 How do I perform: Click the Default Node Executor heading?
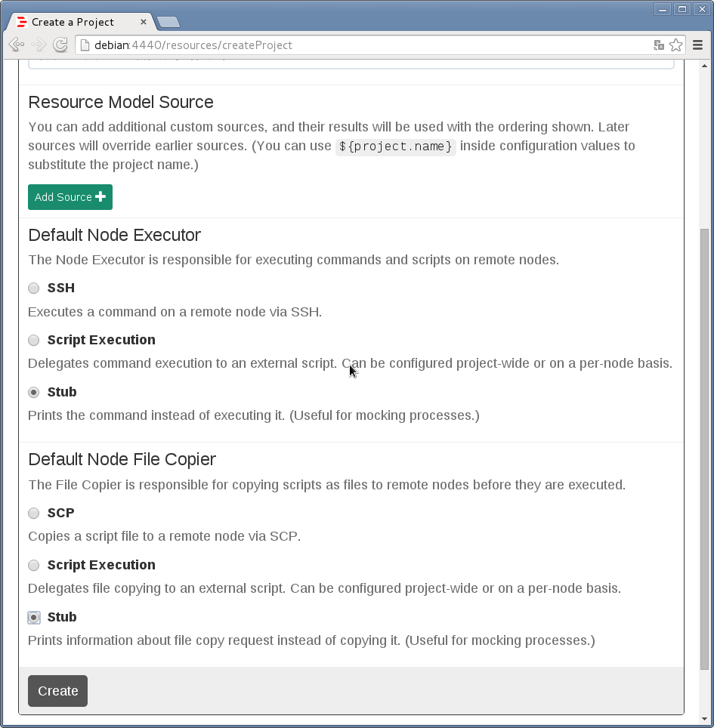[114, 235]
